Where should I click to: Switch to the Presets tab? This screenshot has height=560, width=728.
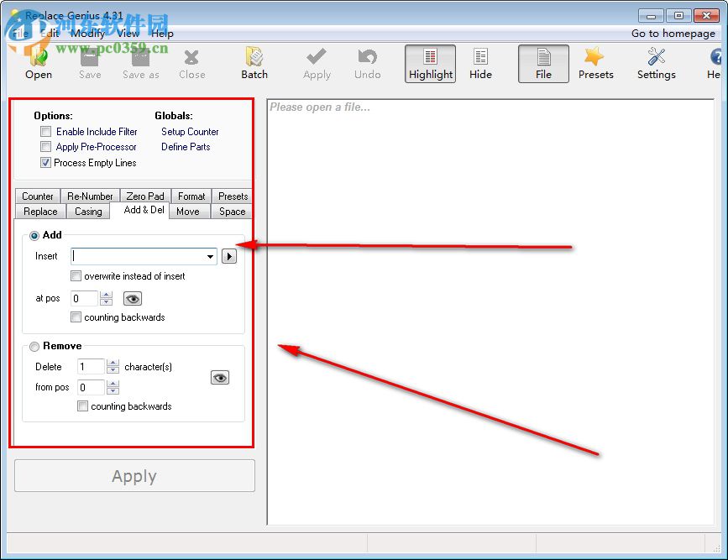click(x=233, y=196)
